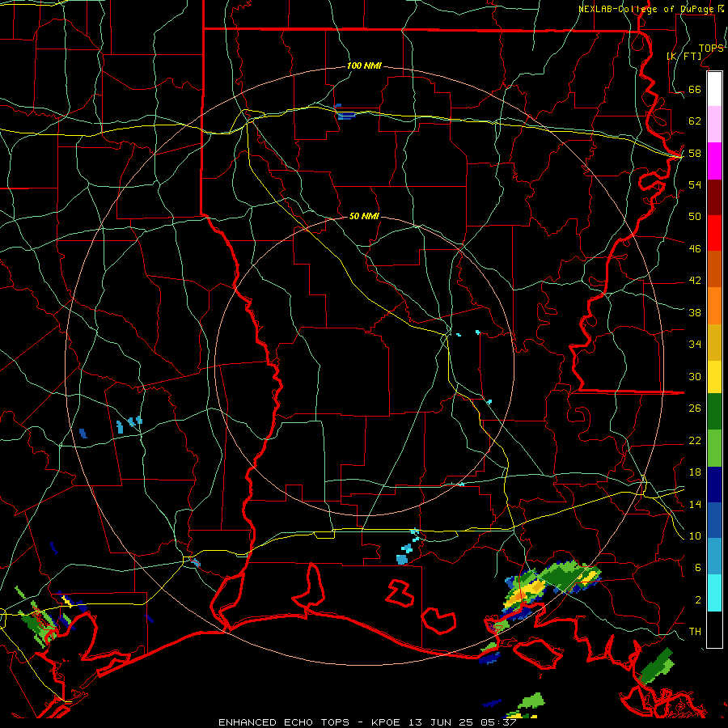728x728 pixels.
Task: Click the 66 value on the scale
Action: [x=695, y=89]
